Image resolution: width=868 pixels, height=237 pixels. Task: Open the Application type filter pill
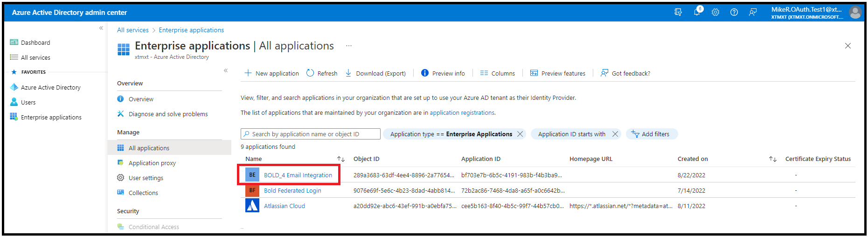coord(451,134)
